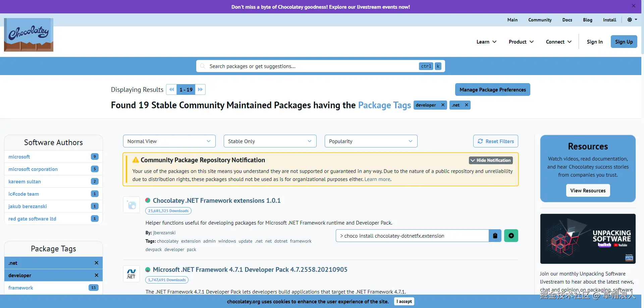Remove .net filter in Package Tags sidebar
This screenshot has height=308, width=644.
(97, 263)
